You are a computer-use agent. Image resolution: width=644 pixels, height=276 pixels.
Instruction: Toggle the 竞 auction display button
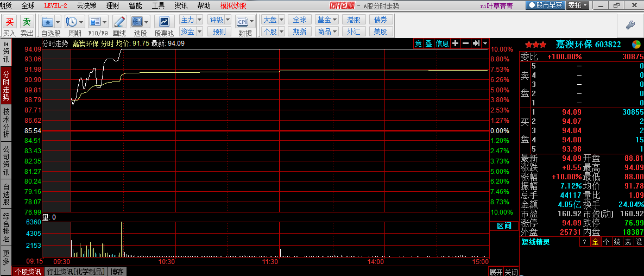pos(418,43)
